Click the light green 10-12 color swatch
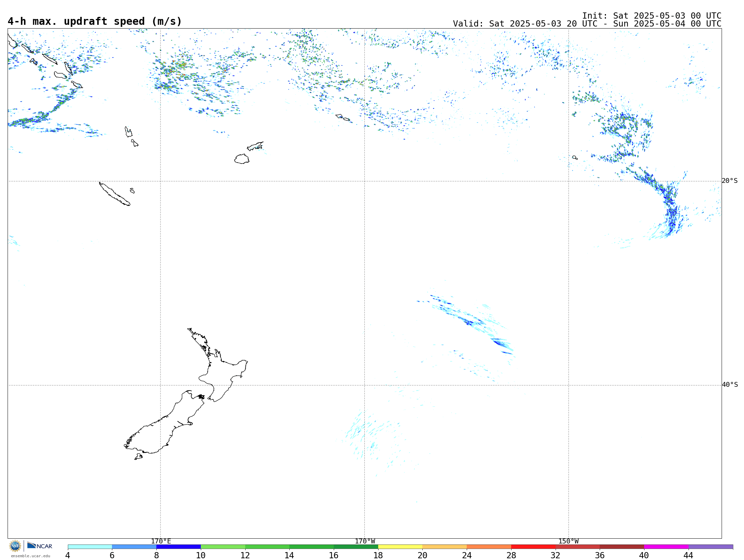The width and height of the screenshot is (744, 560). tap(223, 547)
